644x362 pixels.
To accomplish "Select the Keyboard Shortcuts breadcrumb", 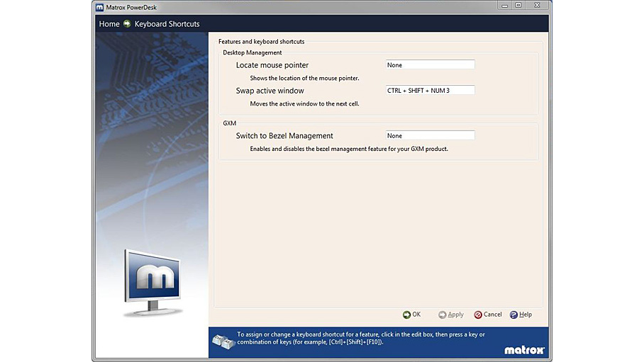I will [x=167, y=24].
